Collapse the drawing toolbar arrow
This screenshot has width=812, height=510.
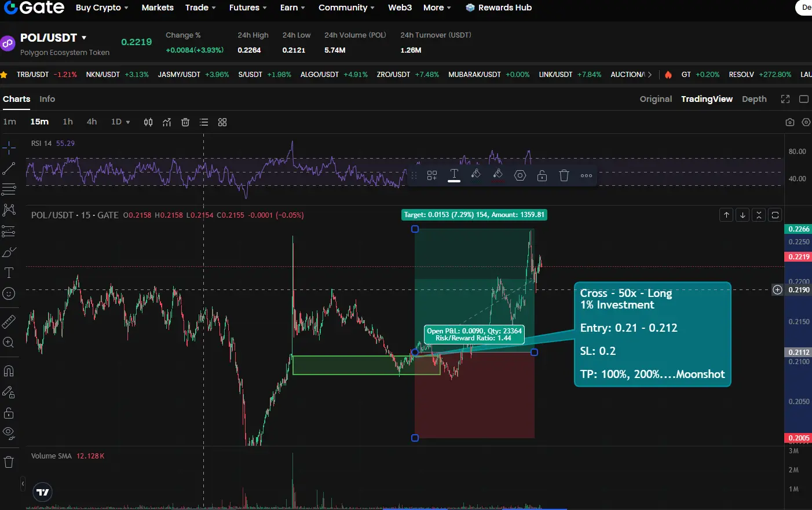tap(23, 483)
